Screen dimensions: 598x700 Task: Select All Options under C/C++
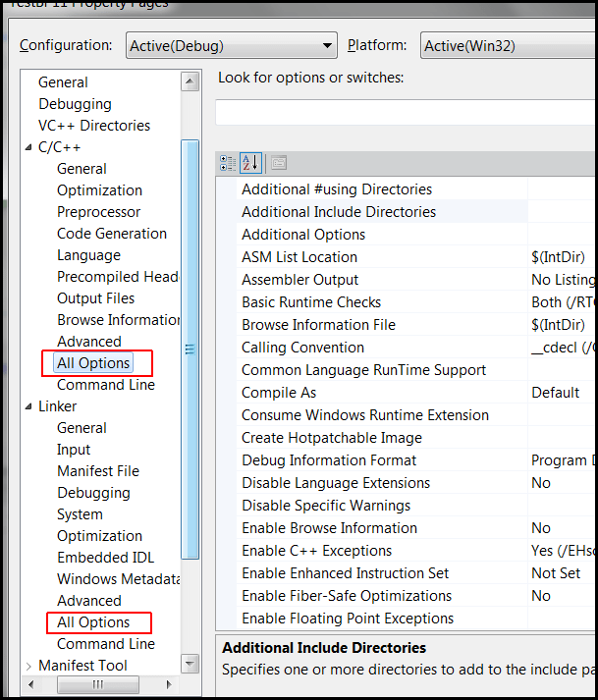[x=93, y=363]
